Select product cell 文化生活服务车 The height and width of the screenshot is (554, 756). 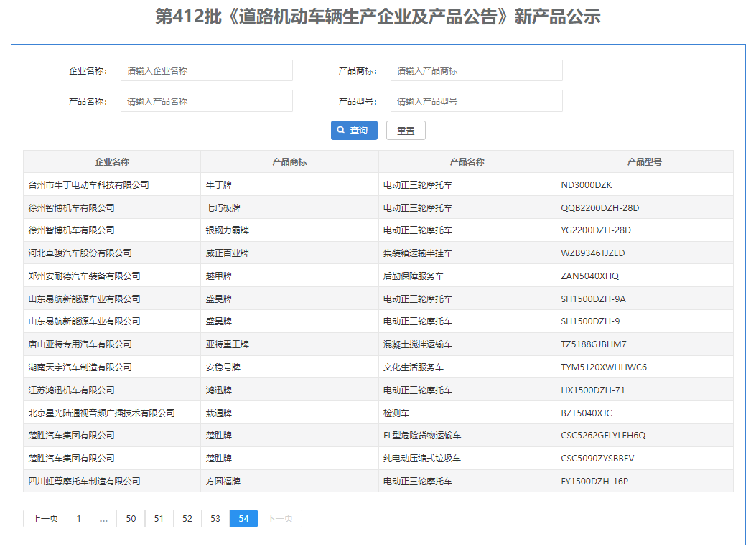(x=467, y=367)
